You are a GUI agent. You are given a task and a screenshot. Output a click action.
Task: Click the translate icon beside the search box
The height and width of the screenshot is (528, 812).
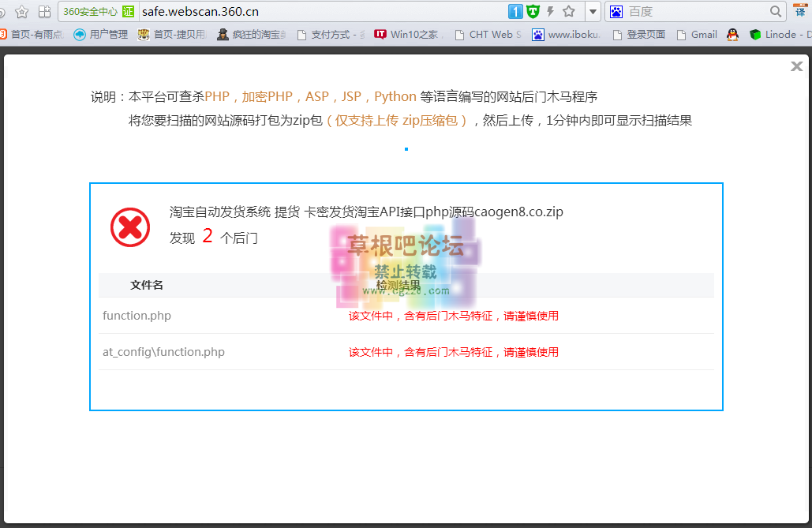click(801, 11)
